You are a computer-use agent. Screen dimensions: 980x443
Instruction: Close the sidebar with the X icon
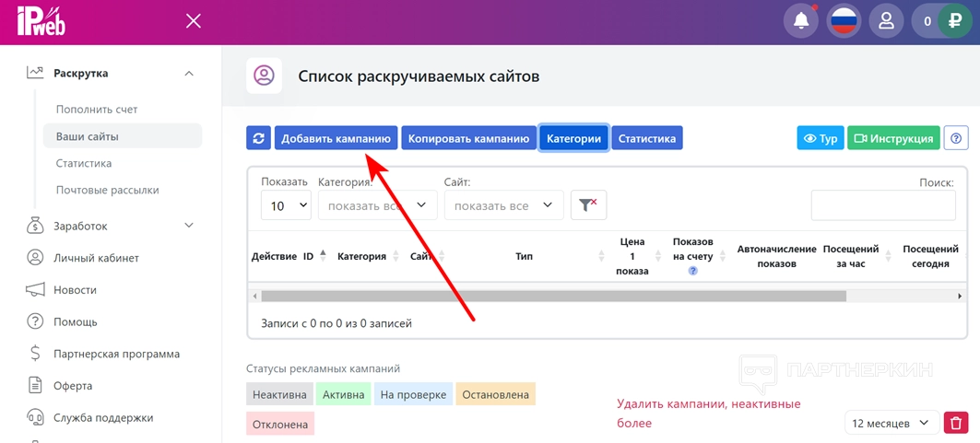coord(193,21)
